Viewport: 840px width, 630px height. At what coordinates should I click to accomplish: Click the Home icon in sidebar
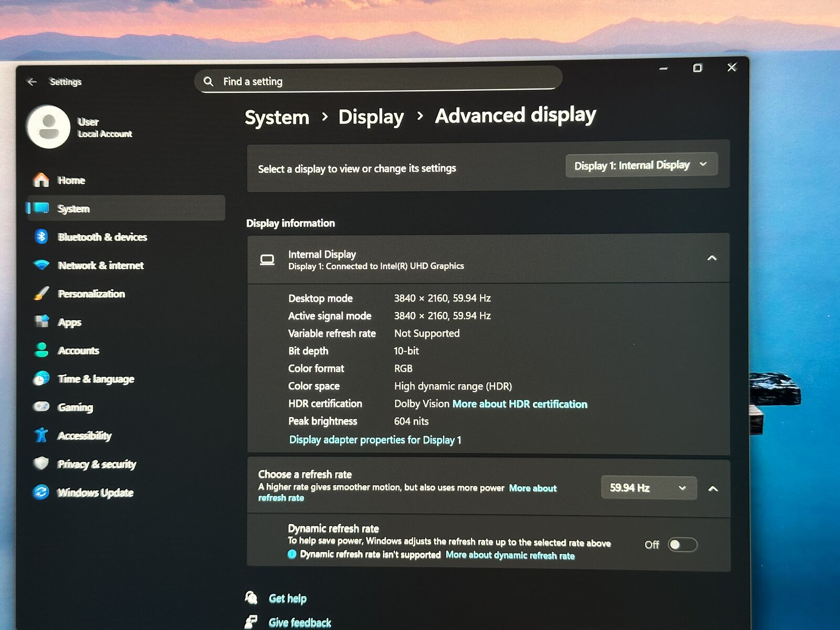(x=41, y=180)
